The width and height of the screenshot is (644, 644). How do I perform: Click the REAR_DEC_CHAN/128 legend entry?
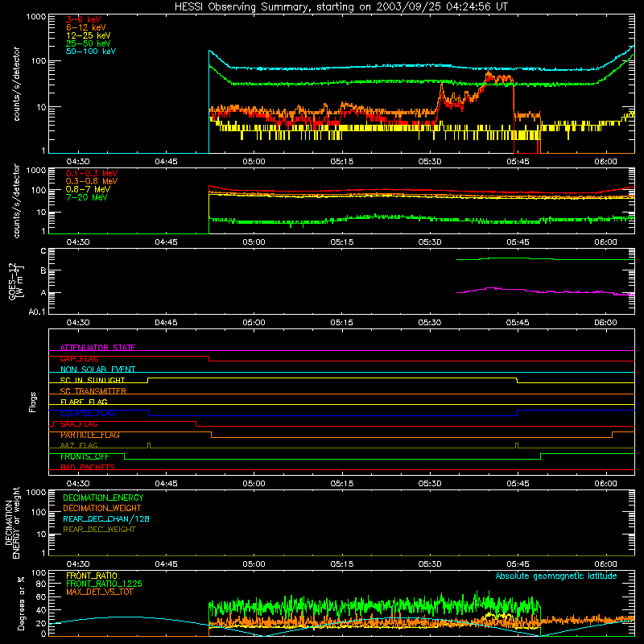click(106, 518)
